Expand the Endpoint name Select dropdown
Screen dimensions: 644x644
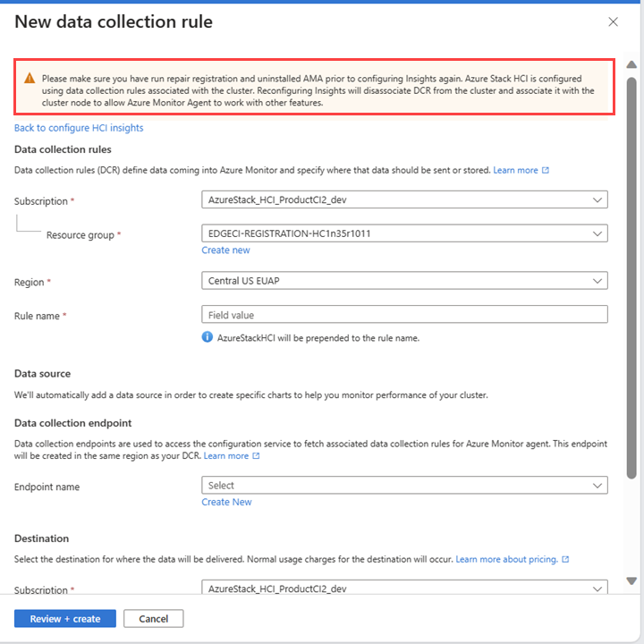(404, 485)
